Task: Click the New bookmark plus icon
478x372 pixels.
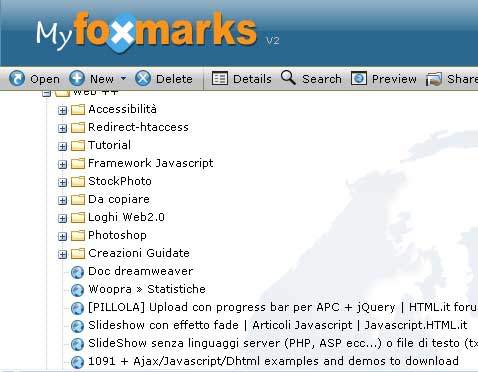Action: [77, 79]
